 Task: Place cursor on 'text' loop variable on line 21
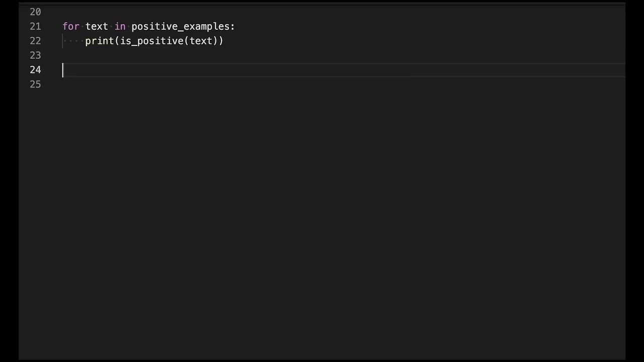[x=97, y=26]
